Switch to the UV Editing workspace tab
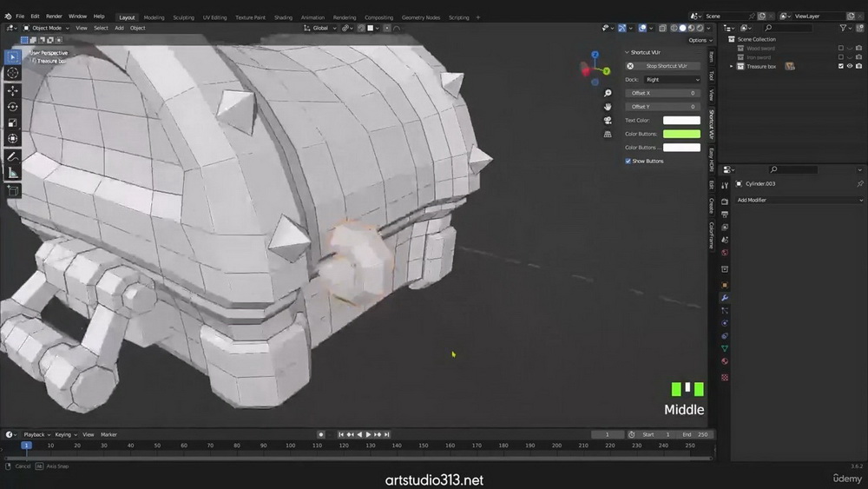 (214, 17)
